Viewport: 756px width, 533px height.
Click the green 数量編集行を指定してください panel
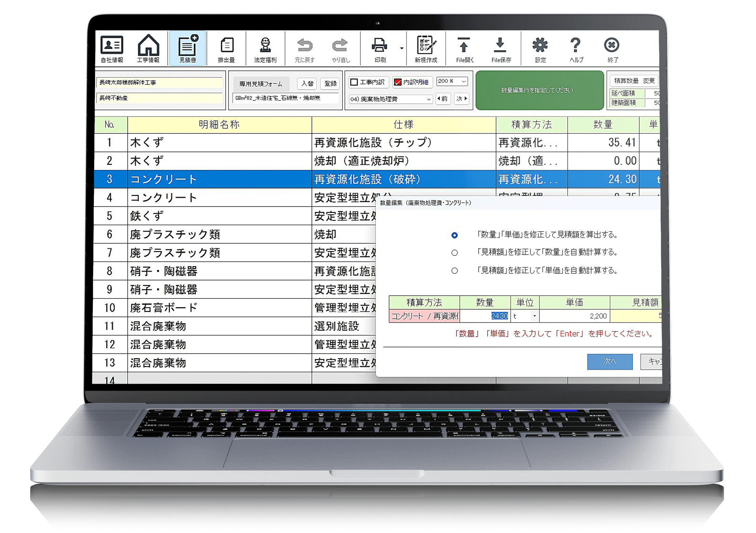click(539, 90)
